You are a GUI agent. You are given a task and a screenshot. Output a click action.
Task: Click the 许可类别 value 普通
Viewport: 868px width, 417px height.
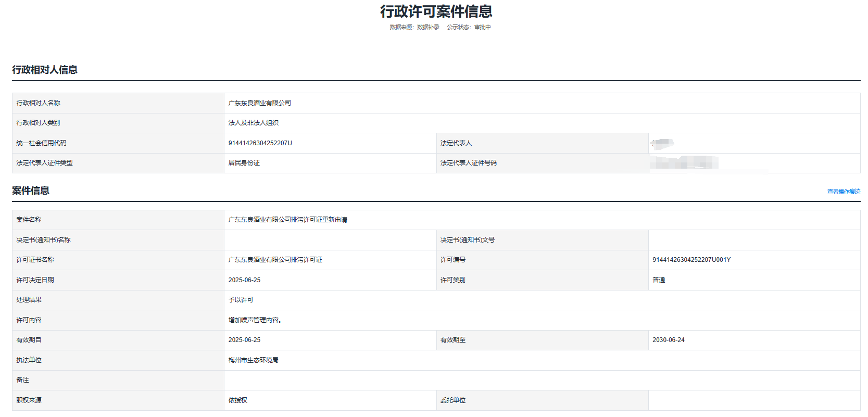point(659,280)
